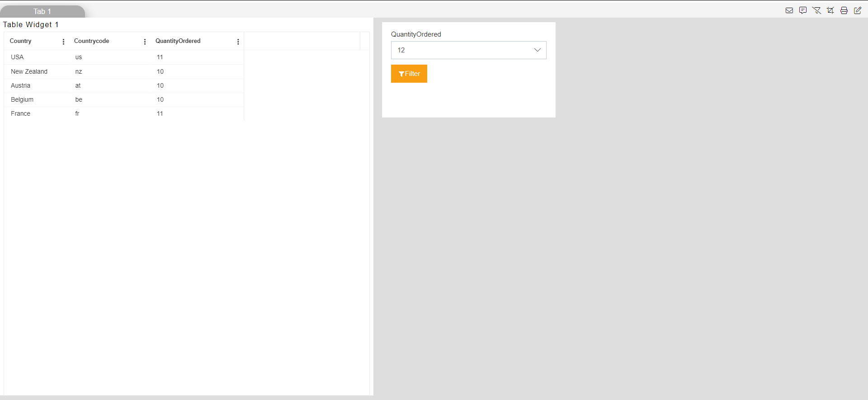
Task: Click the crop screenshot icon
Action: (x=830, y=10)
